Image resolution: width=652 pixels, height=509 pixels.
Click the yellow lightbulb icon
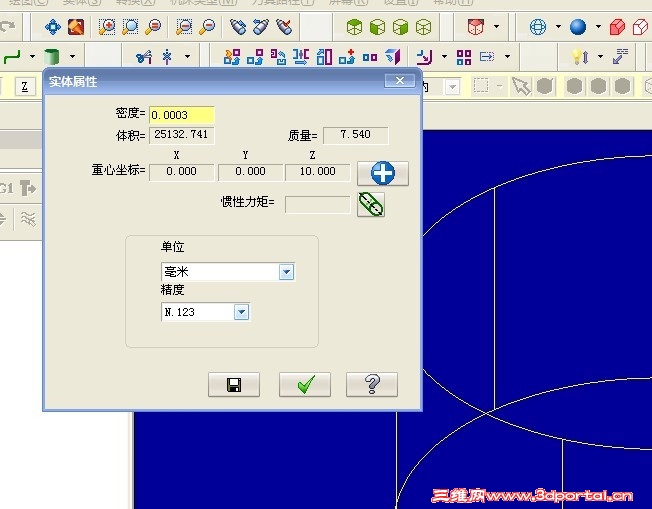pos(580,57)
